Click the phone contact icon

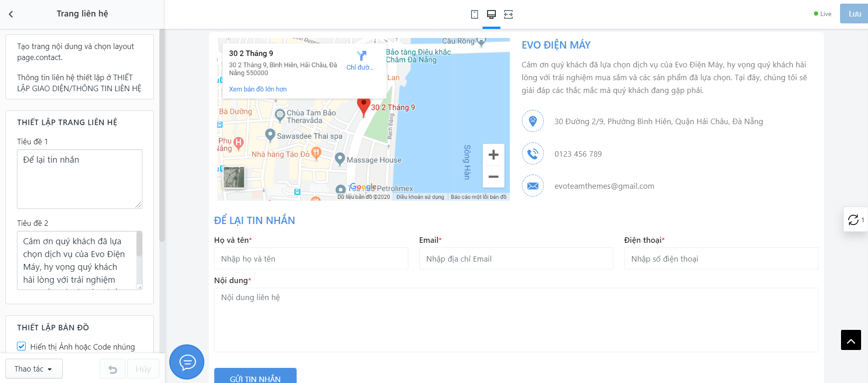coord(533,153)
